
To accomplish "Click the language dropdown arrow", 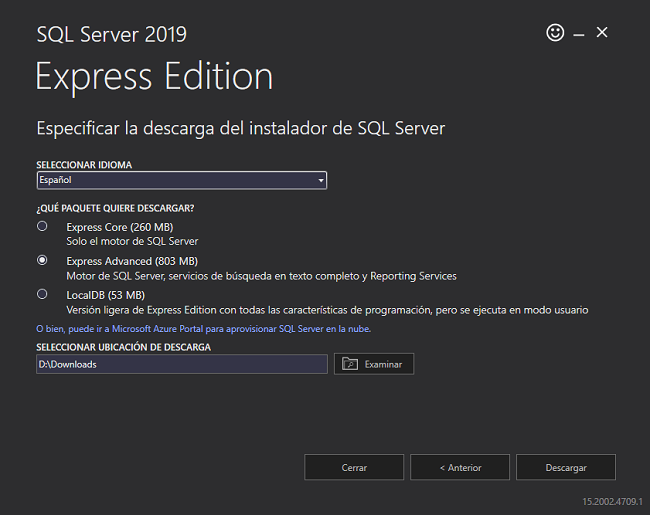I will tap(320, 180).
